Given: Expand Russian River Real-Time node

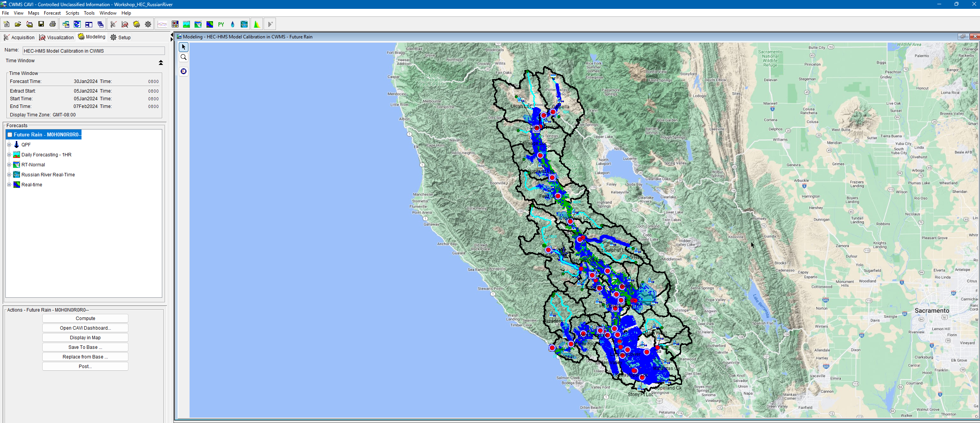Looking at the screenshot, I should click(x=9, y=175).
